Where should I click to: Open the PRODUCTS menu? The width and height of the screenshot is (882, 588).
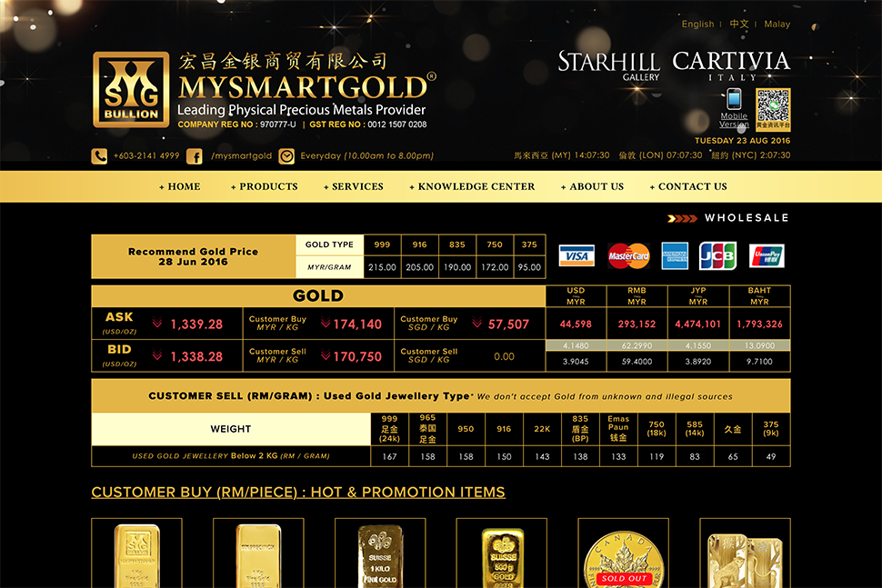pos(265,186)
